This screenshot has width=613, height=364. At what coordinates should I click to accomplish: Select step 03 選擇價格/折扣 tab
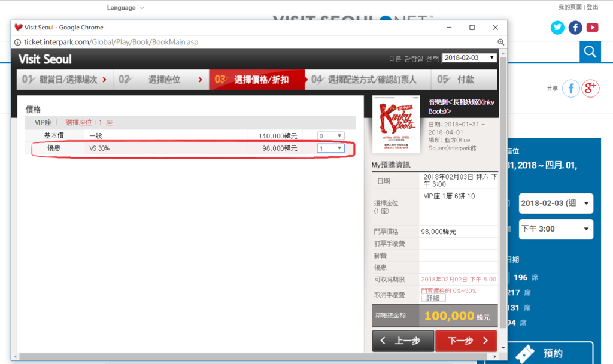click(257, 80)
